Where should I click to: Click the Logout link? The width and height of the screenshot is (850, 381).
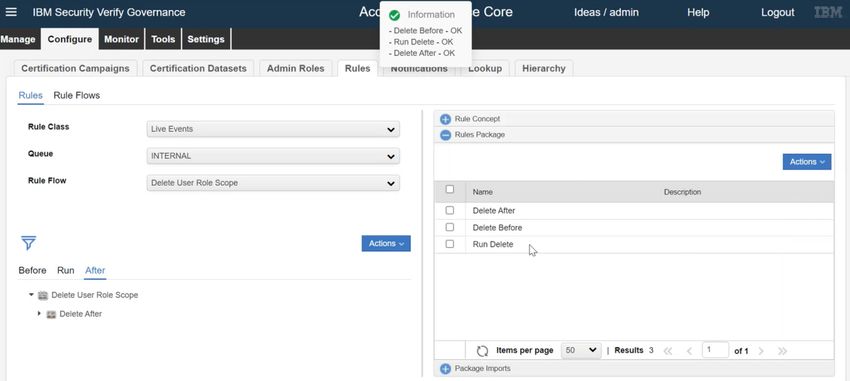777,12
